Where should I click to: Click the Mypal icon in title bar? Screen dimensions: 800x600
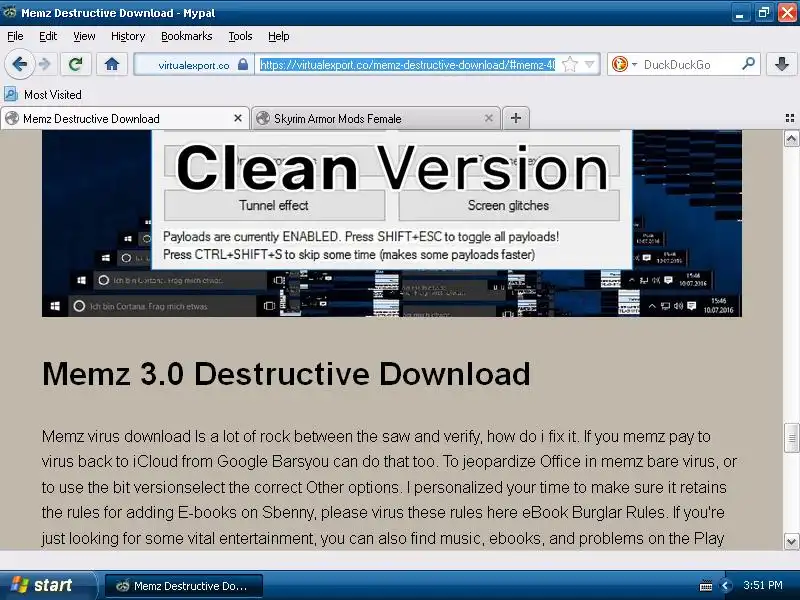10,12
